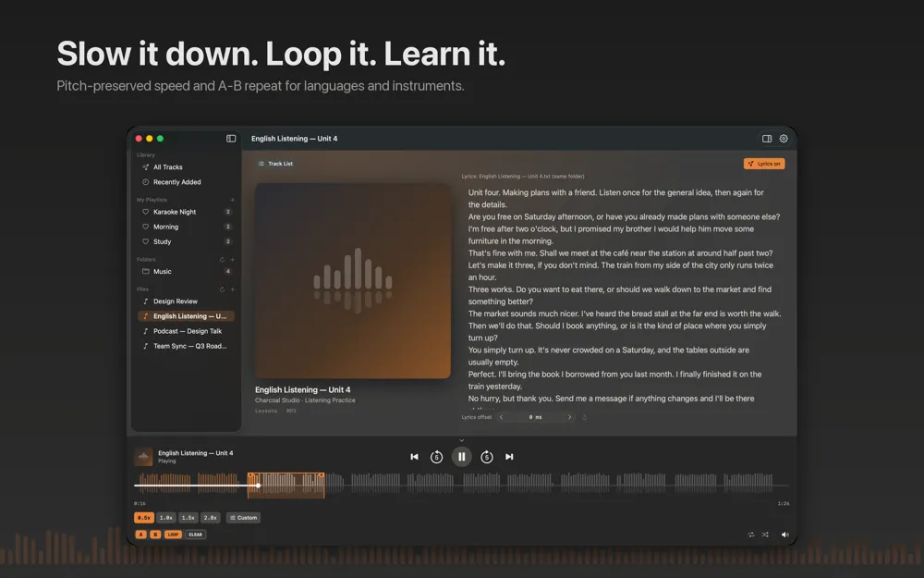This screenshot has width=924, height=578.
Task: Click 'Charcoal Studio · Listening Practice' subtitle
Action: (305, 400)
